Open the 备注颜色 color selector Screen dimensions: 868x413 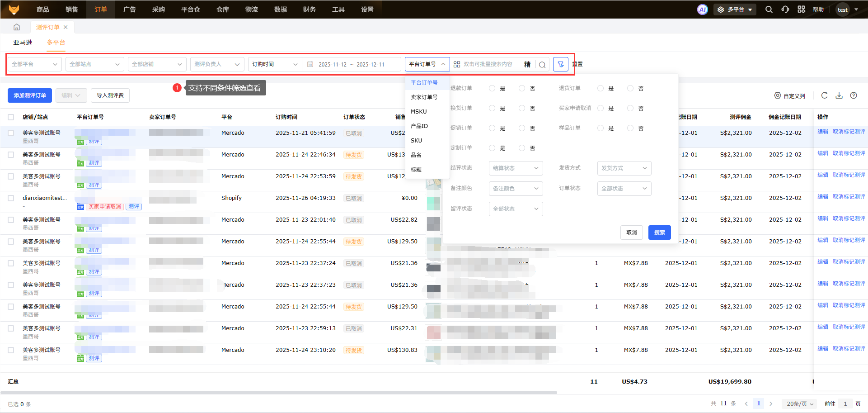[x=516, y=189]
